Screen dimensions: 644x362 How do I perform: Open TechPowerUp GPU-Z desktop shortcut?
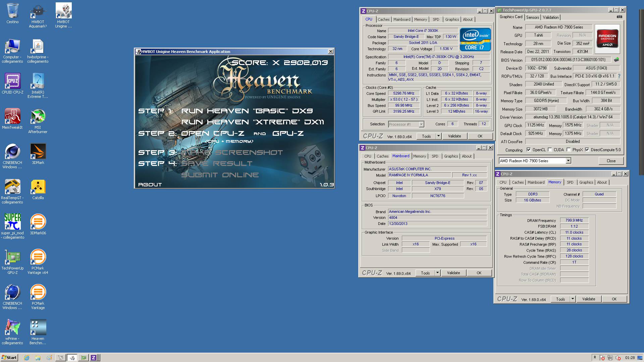click(12, 262)
